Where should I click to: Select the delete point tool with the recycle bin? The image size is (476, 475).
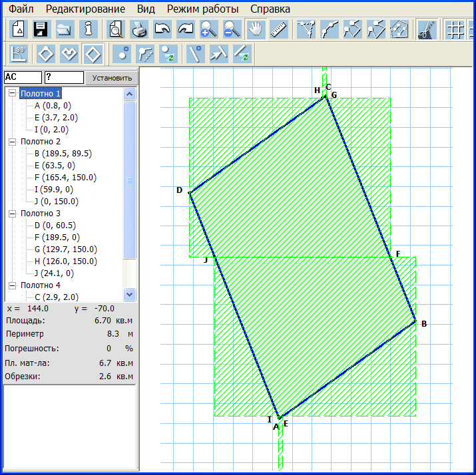click(x=168, y=54)
